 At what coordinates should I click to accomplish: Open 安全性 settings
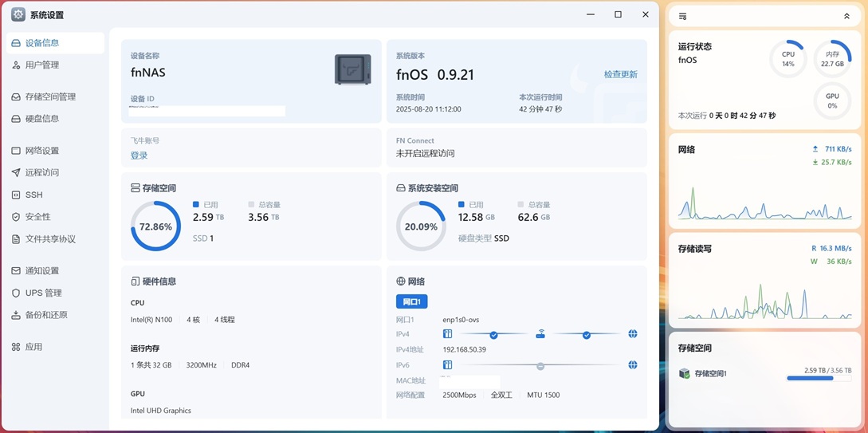pyautogui.click(x=55, y=217)
